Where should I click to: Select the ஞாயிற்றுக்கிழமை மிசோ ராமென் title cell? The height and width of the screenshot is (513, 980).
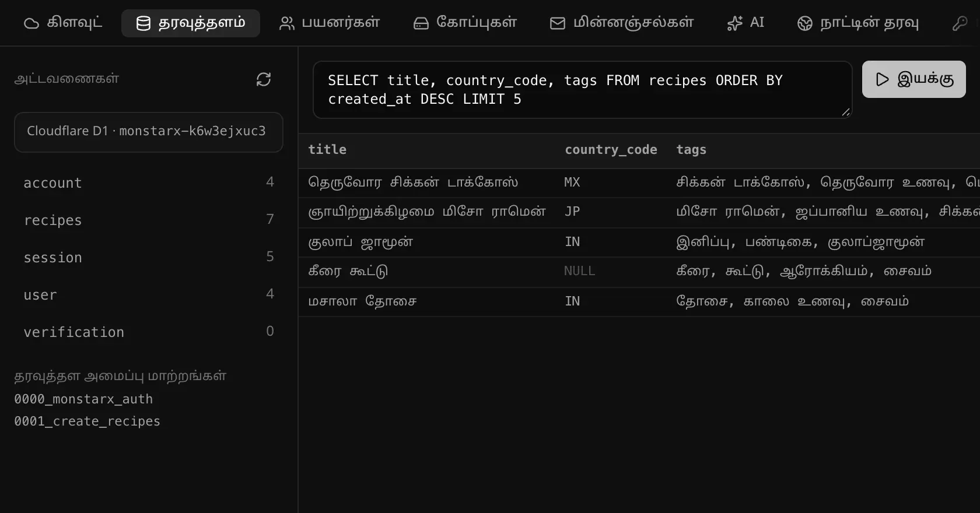point(427,212)
